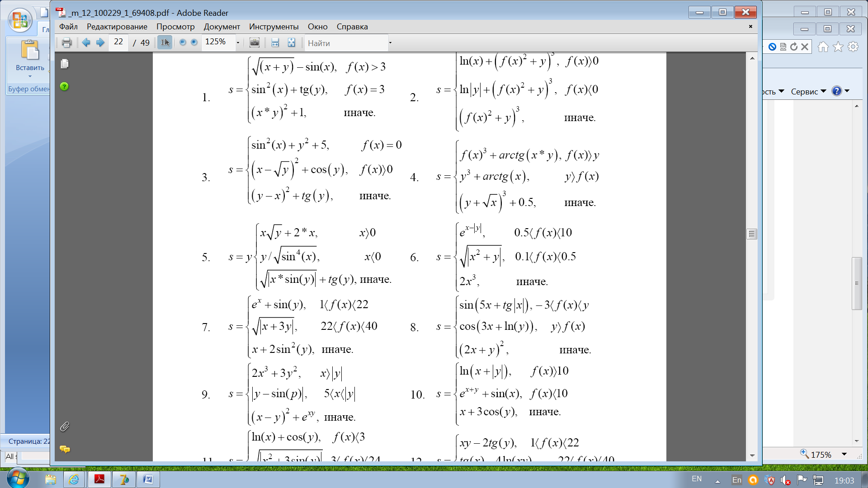This screenshot has width=868, height=488.
Task: Click the zoom in plus button
Action: pos(194,42)
